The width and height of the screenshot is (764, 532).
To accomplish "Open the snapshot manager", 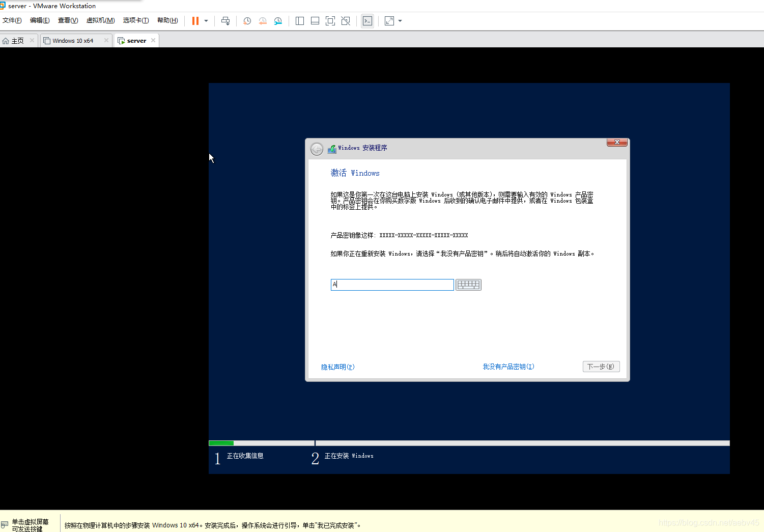I will click(278, 21).
